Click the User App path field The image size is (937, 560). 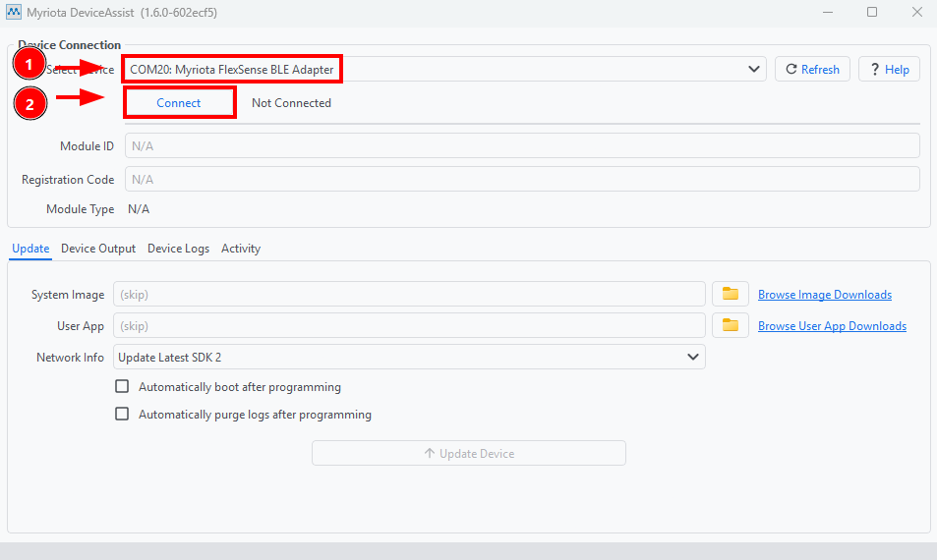coord(409,326)
